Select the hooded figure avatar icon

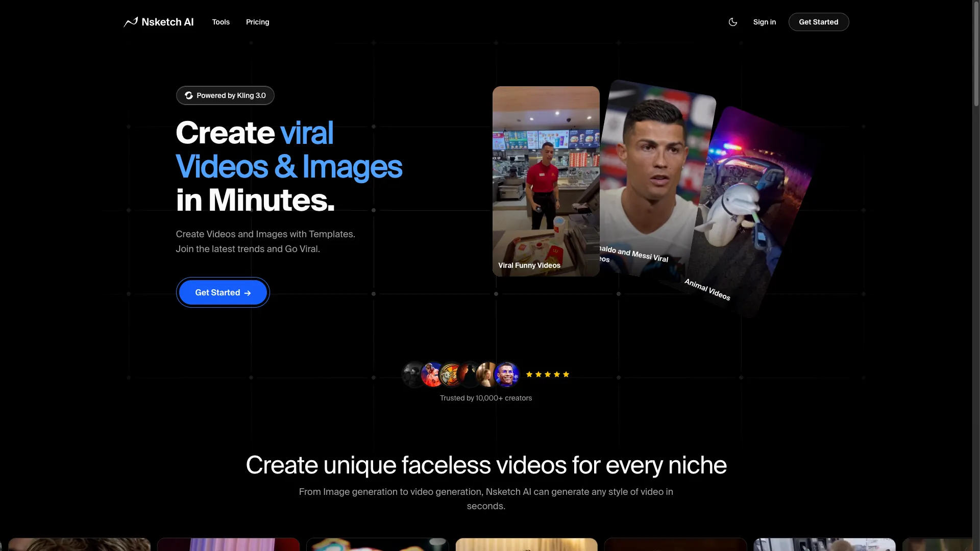pos(468,374)
